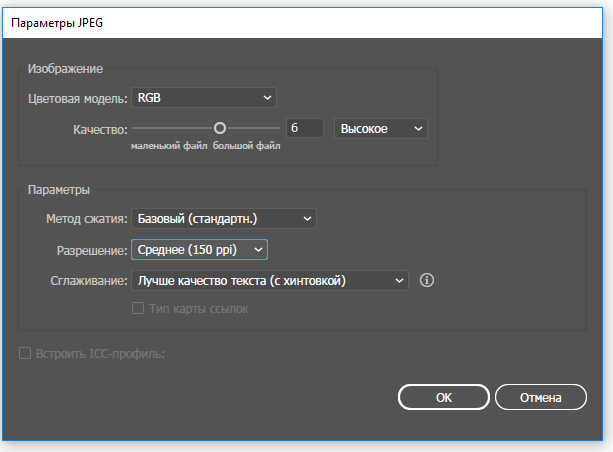Screen dimensions: 613x452
Task: Click the chevron arrow in the RGB box
Action: click(x=267, y=97)
